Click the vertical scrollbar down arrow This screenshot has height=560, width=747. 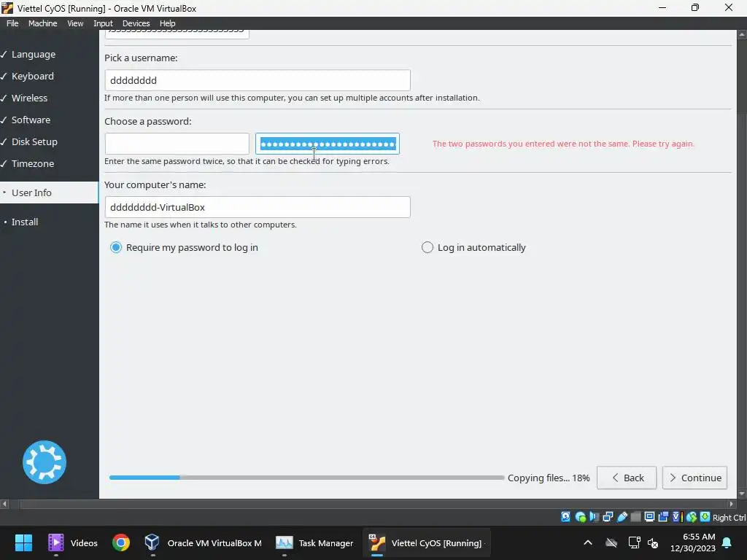pos(742,494)
